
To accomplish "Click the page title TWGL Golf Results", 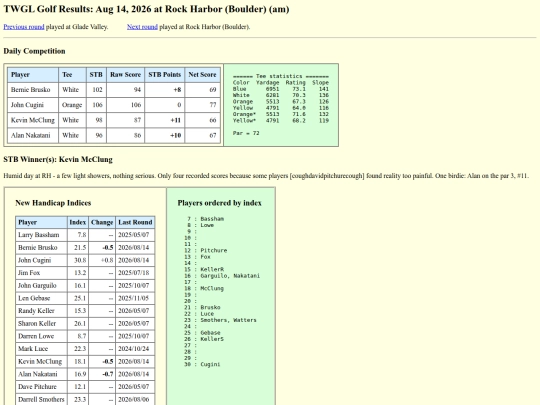I will coord(146,9).
